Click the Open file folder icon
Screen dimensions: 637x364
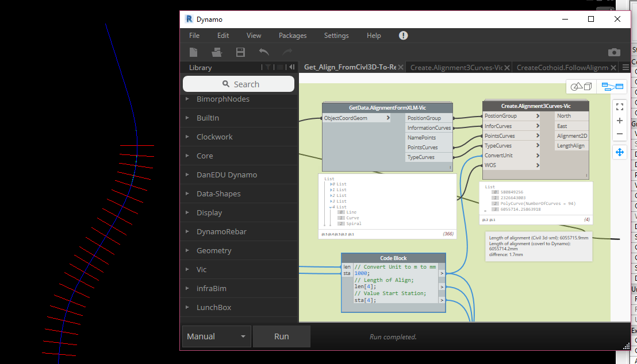217,52
